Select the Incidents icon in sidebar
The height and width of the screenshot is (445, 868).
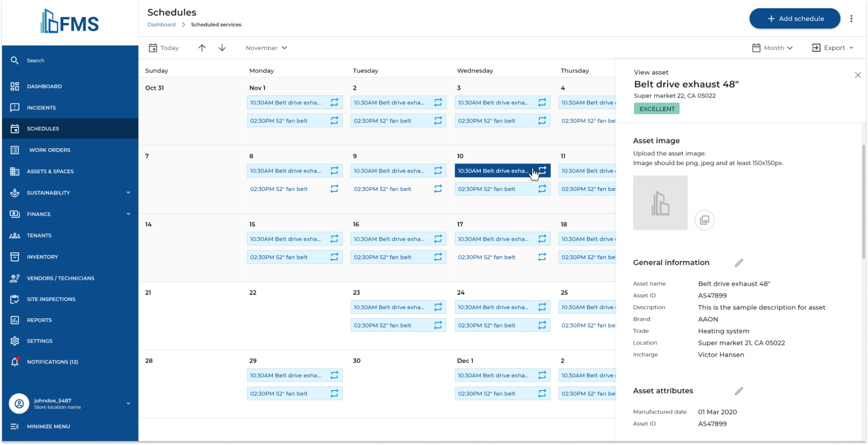pos(15,107)
